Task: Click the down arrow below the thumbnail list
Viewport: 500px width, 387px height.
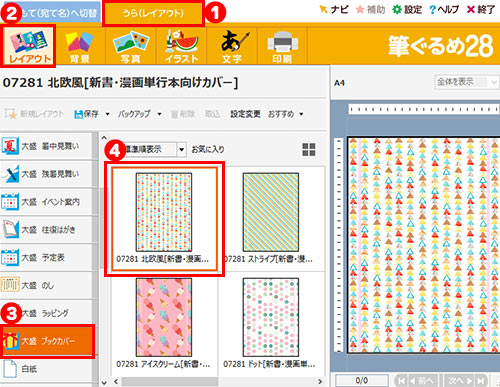Action: [104, 382]
